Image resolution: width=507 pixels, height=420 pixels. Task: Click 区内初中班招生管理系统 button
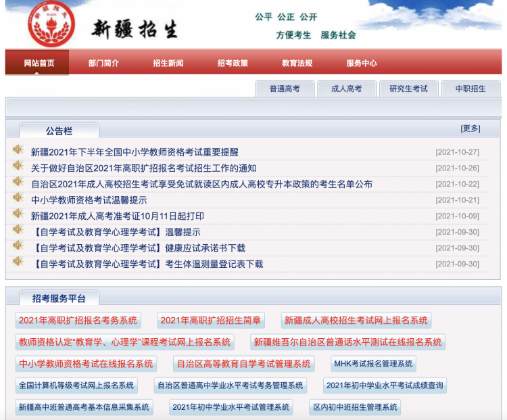pyautogui.click(x=355, y=407)
